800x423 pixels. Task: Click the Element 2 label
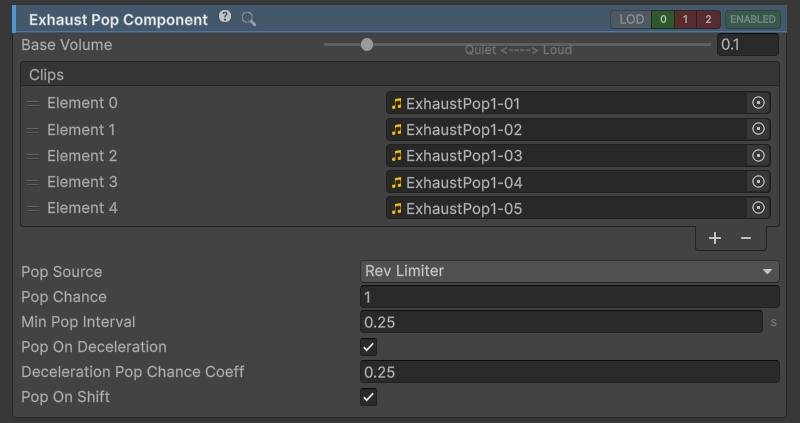[x=82, y=156]
